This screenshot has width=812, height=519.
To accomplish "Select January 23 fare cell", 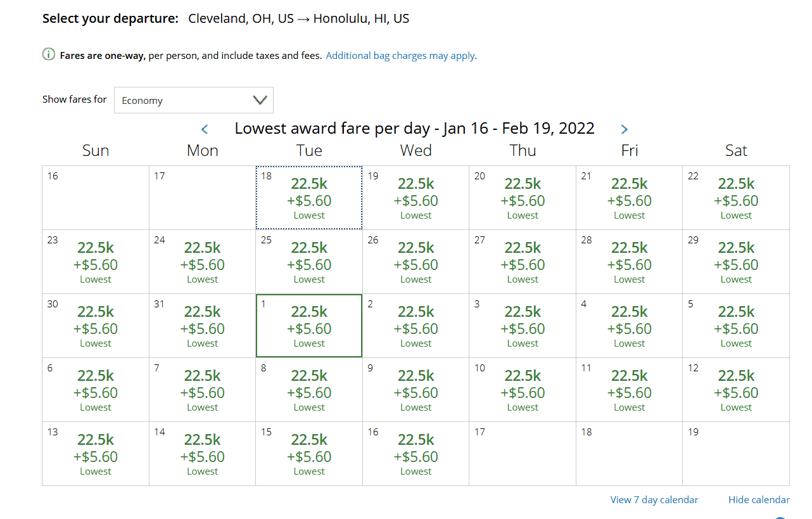I will point(96,262).
